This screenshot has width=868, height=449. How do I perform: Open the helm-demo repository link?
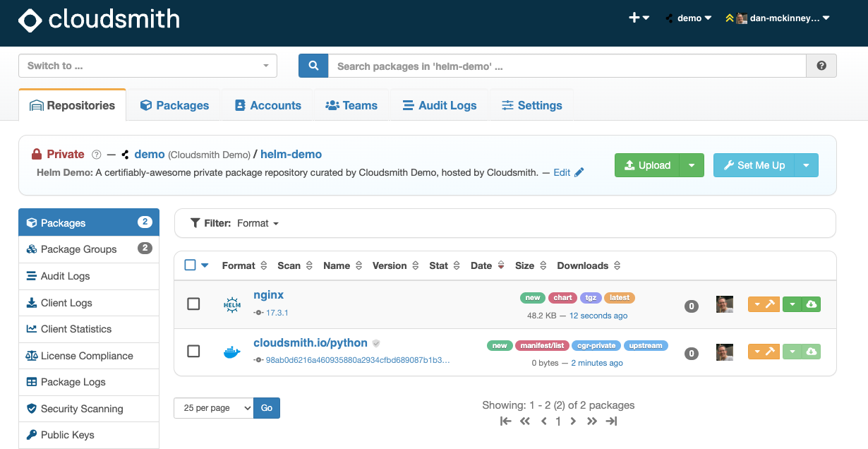(291, 154)
